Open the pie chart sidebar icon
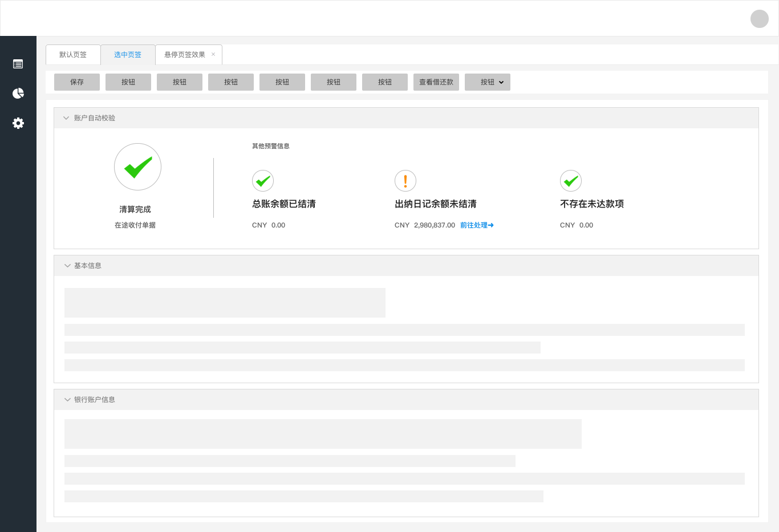This screenshot has height=532, width=779. tap(18, 93)
